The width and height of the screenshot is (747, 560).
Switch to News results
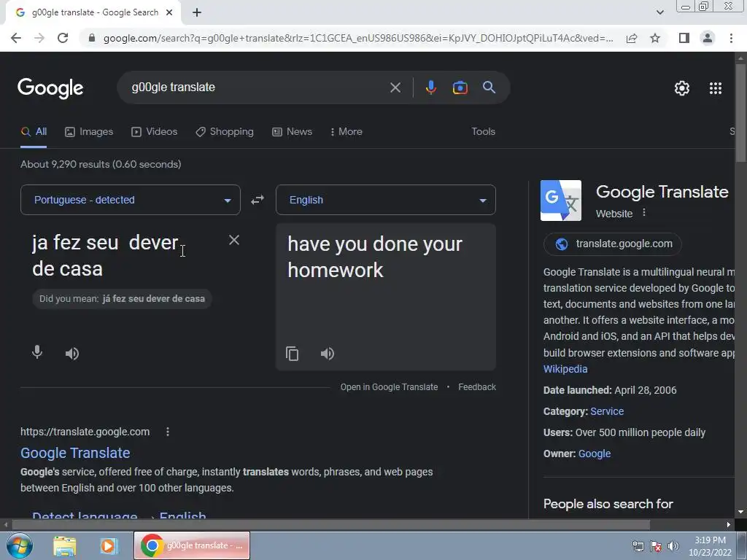pos(292,132)
